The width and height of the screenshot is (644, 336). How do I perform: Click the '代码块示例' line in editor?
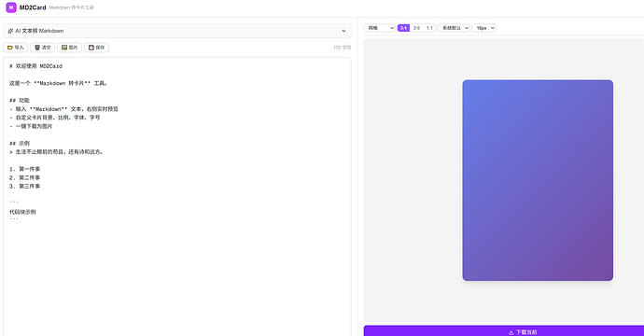pos(22,212)
